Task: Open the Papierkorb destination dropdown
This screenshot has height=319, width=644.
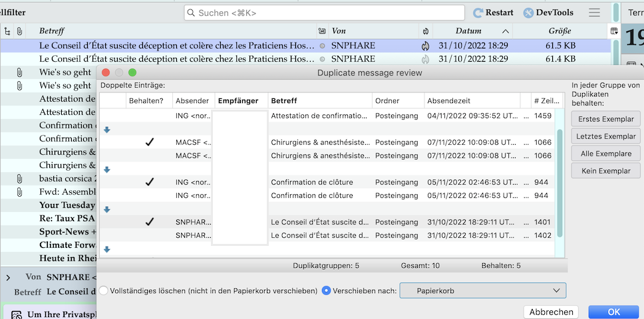Action: (x=482, y=290)
